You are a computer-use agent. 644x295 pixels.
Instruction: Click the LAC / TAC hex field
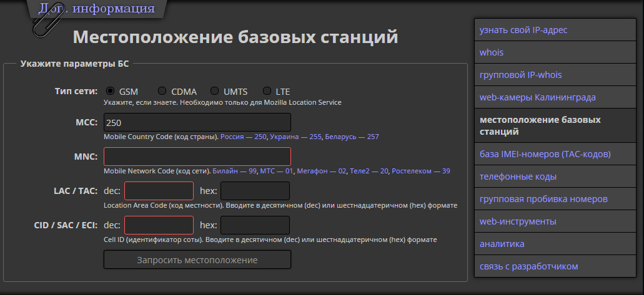coord(255,191)
